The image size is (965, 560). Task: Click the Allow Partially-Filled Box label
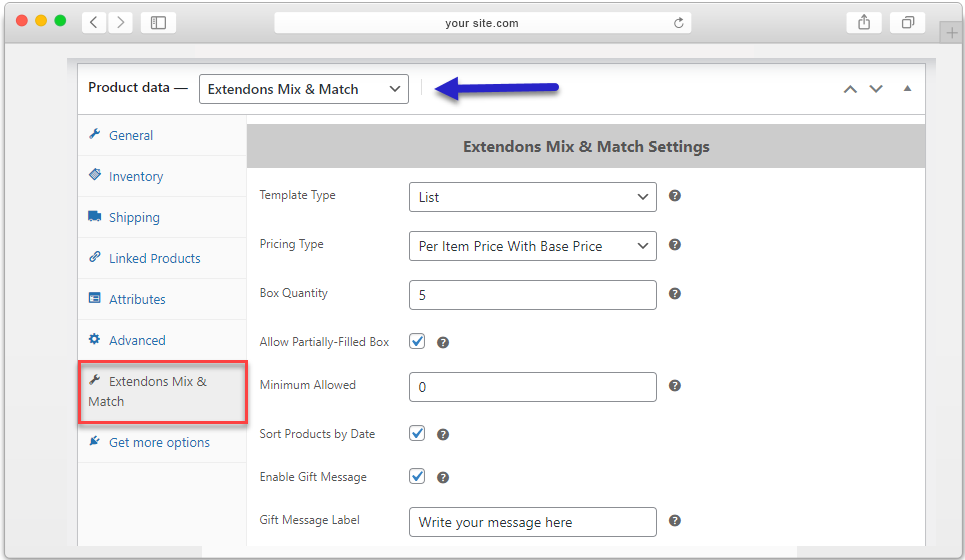[x=324, y=342]
